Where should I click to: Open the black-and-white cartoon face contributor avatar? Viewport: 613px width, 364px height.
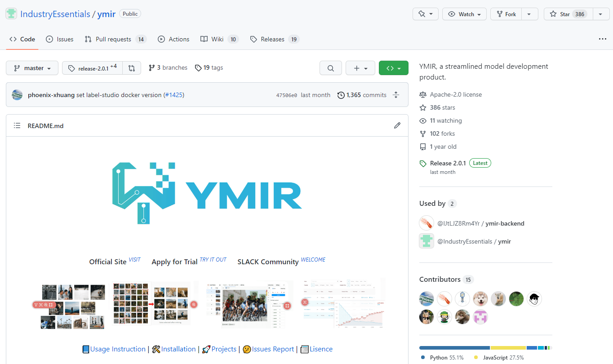click(534, 298)
